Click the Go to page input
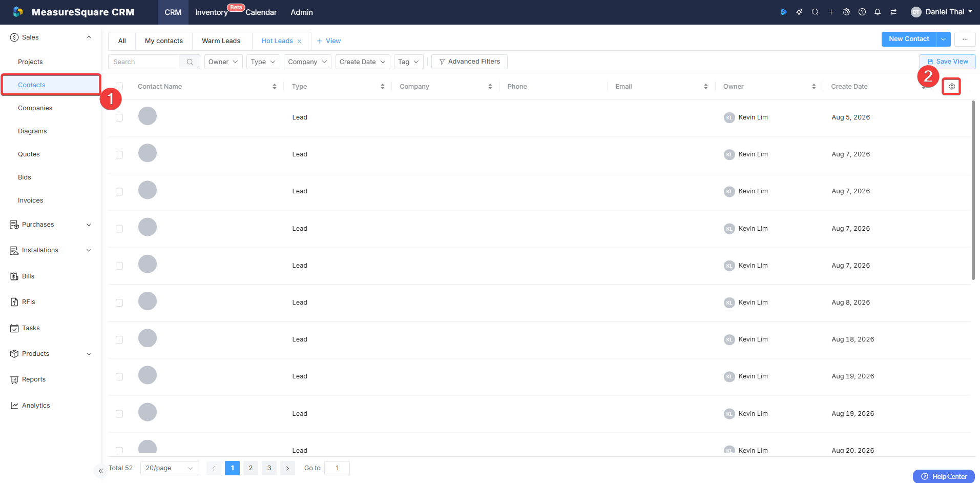Screen dimensions: 980x483 [337, 468]
